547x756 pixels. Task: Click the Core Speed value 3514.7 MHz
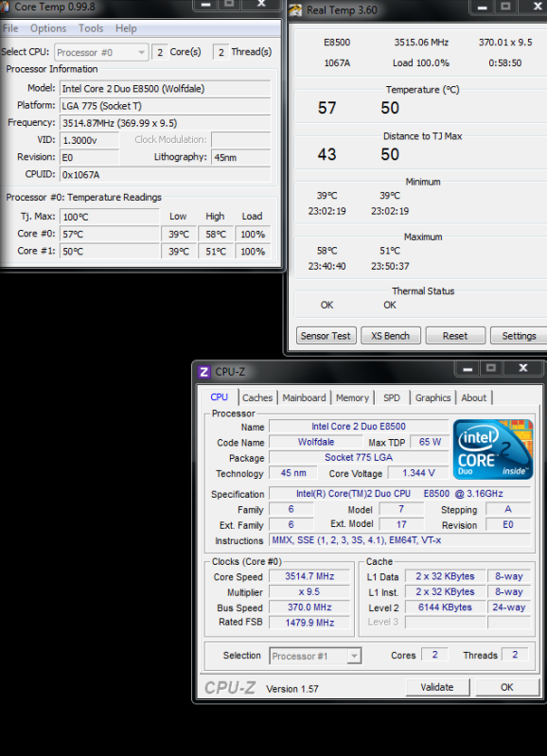coord(309,576)
